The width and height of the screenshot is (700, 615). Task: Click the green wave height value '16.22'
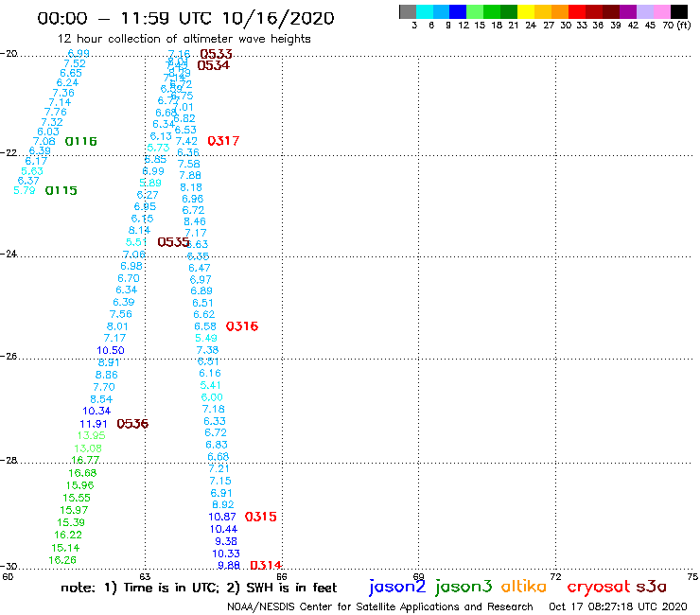(68, 536)
